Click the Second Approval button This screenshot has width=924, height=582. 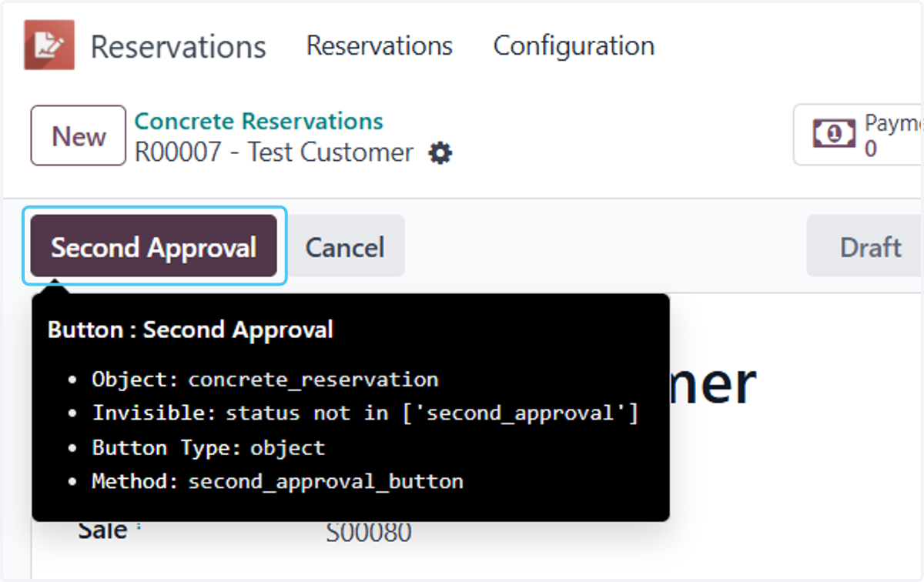pos(153,246)
